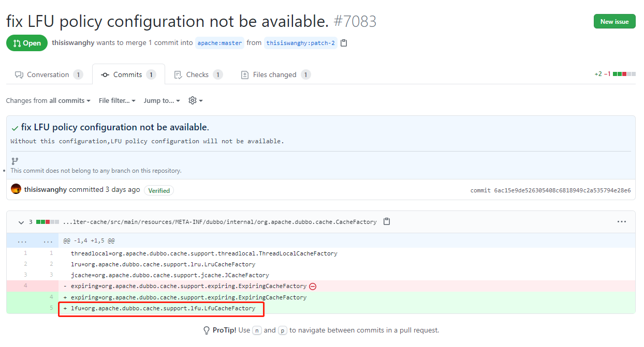Image resolution: width=644 pixels, height=347 pixels.
Task: Click the commit title 'fix LFU policy configuration not be available.'
Action: click(x=115, y=127)
